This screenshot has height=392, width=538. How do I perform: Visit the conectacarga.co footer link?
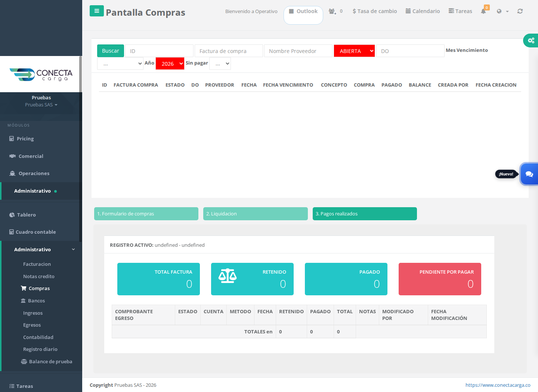(498, 385)
